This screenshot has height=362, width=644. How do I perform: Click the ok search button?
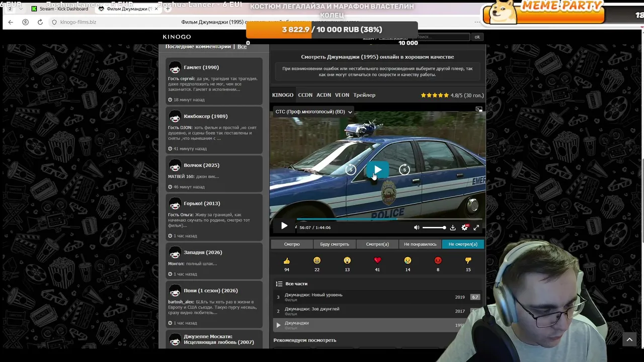click(x=477, y=37)
